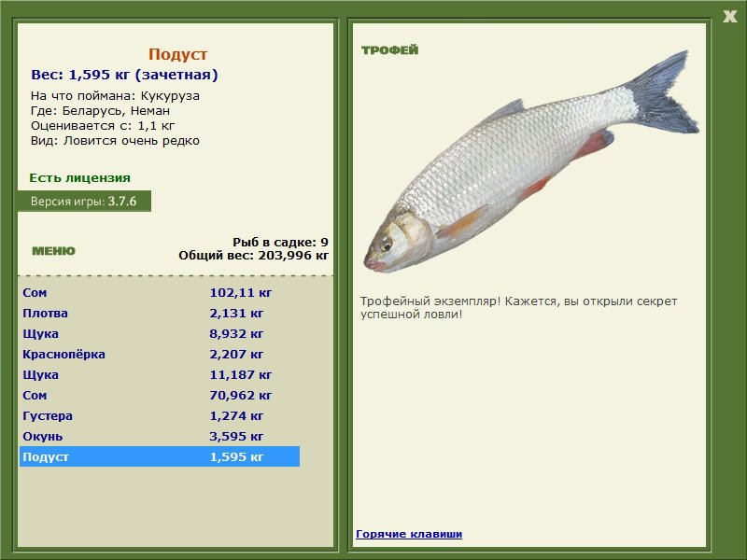Select the Густера row

(160, 415)
